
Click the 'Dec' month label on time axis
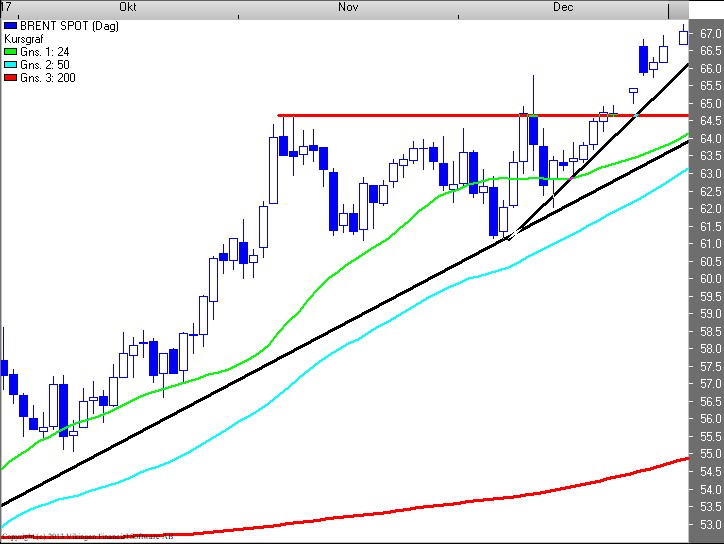(x=563, y=7)
